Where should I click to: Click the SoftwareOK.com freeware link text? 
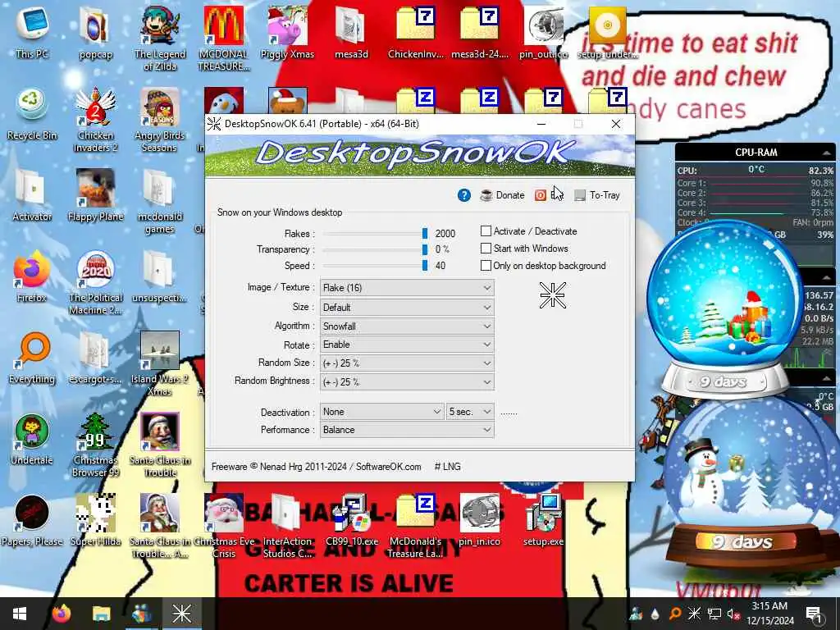(x=388, y=467)
